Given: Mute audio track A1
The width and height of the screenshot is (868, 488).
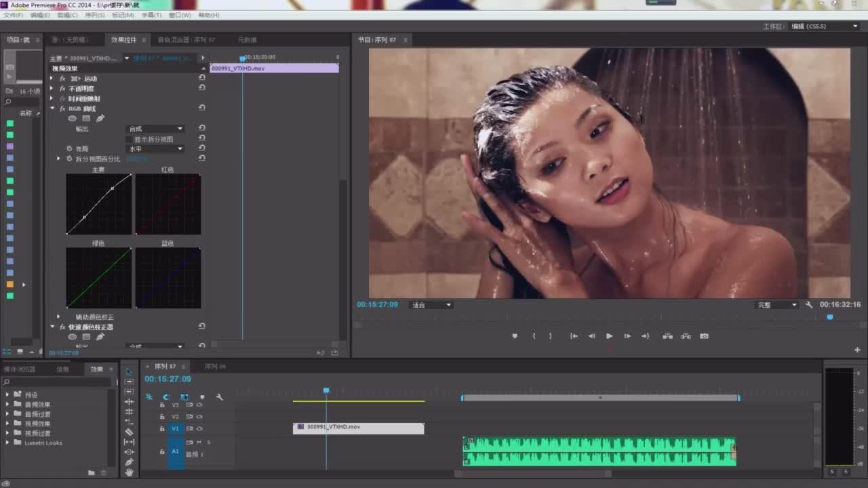Looking at the screenshot, I should pos(199,443).
